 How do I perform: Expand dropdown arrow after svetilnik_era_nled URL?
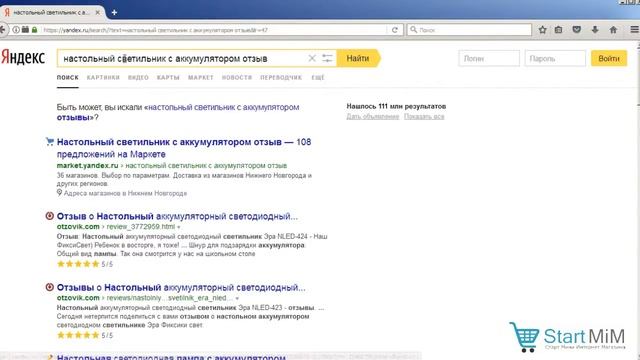pos(237,298)
